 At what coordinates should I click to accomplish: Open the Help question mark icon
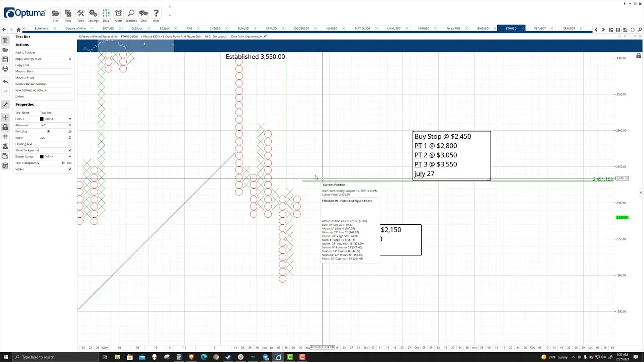click(156, 14)
